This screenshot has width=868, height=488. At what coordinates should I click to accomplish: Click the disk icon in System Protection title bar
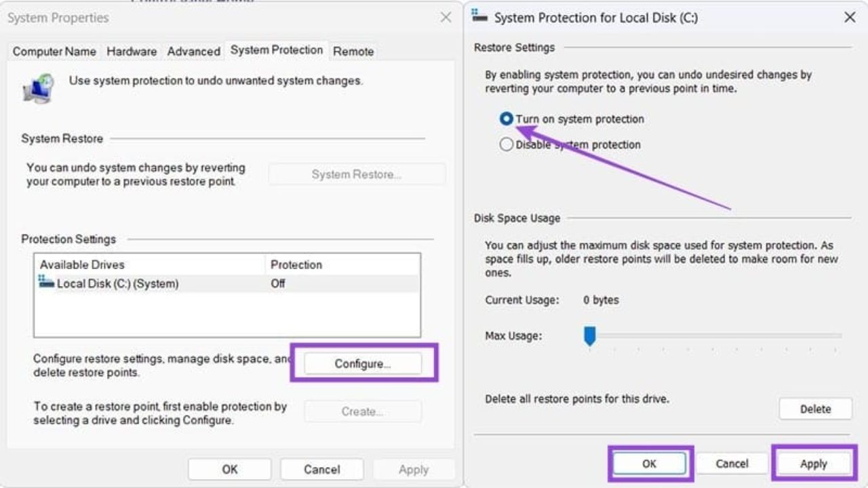(479, 17)
